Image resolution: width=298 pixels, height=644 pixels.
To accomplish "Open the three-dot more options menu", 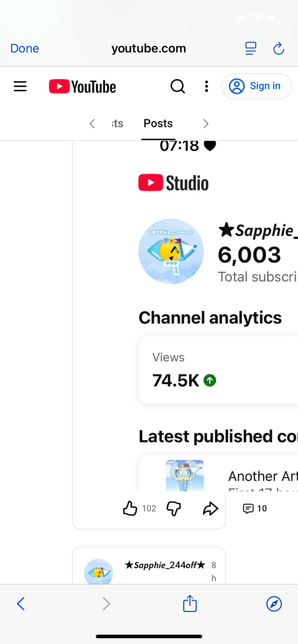I will [x=206, y=86].
